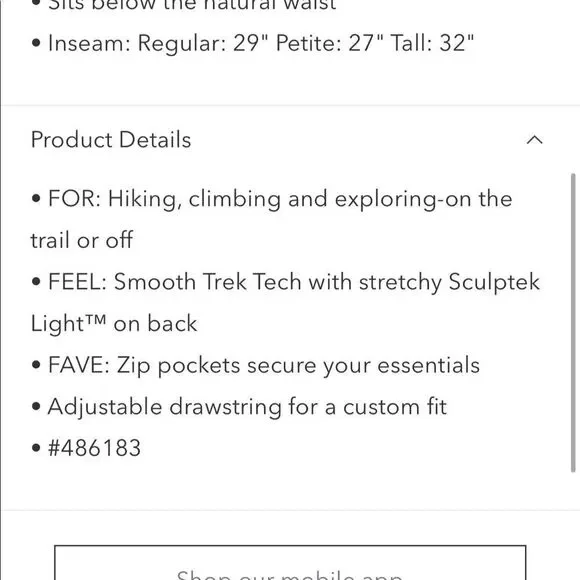Screen dimensions: 580x580
Task: Open the Shop our mobile app button
Action: tap(290, 563)
